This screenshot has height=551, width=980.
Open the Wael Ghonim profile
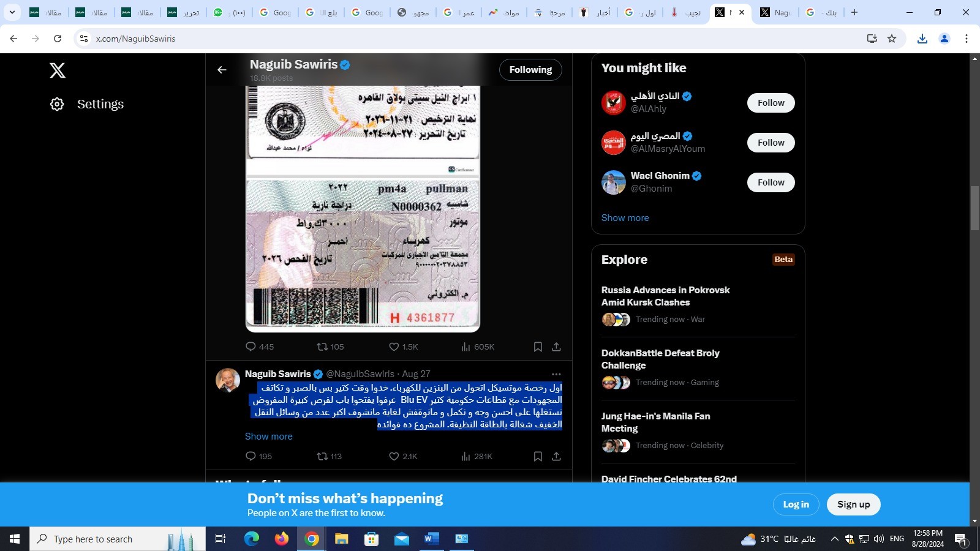(660, 176)
